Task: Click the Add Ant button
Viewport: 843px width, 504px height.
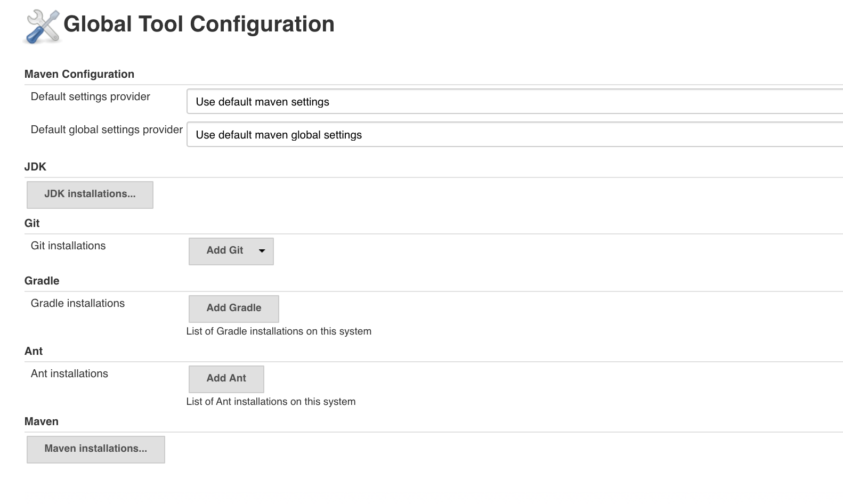Action: 226,379
